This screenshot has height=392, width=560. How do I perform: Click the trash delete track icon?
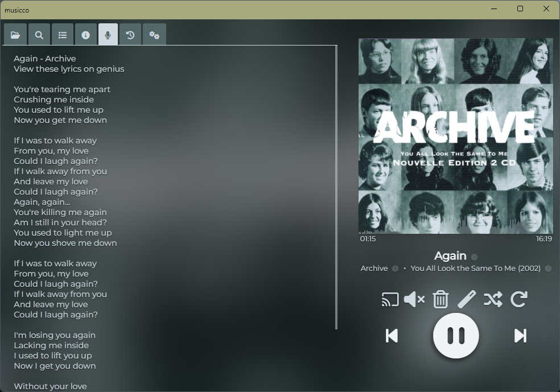coord(440,299)
